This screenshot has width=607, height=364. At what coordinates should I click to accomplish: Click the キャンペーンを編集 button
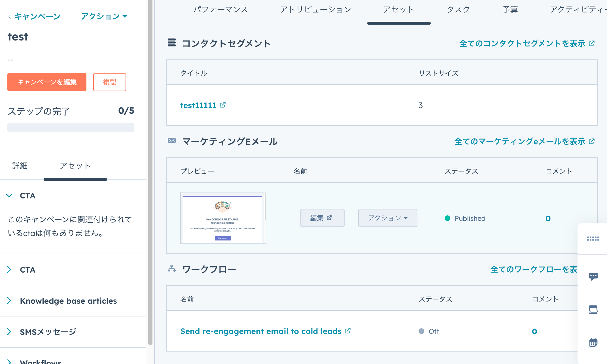tap(47, 82)
